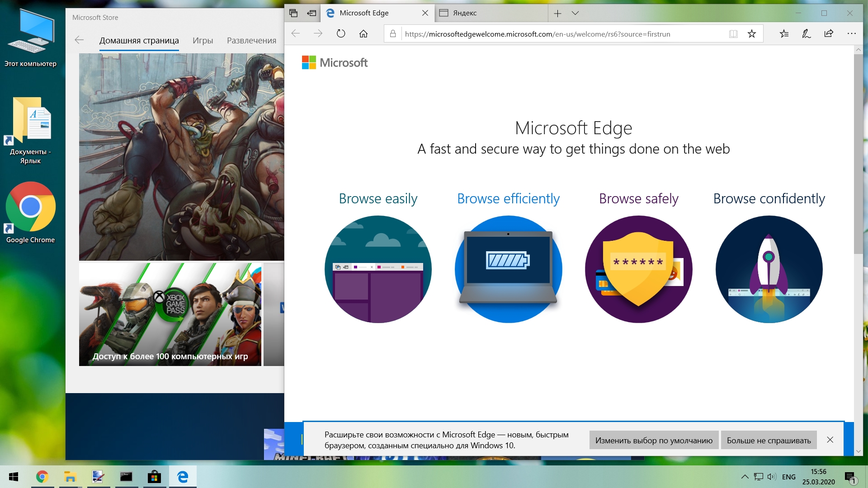Go forward in Edge browser
This screenshot has width=868, height=488.
[318, 33]
